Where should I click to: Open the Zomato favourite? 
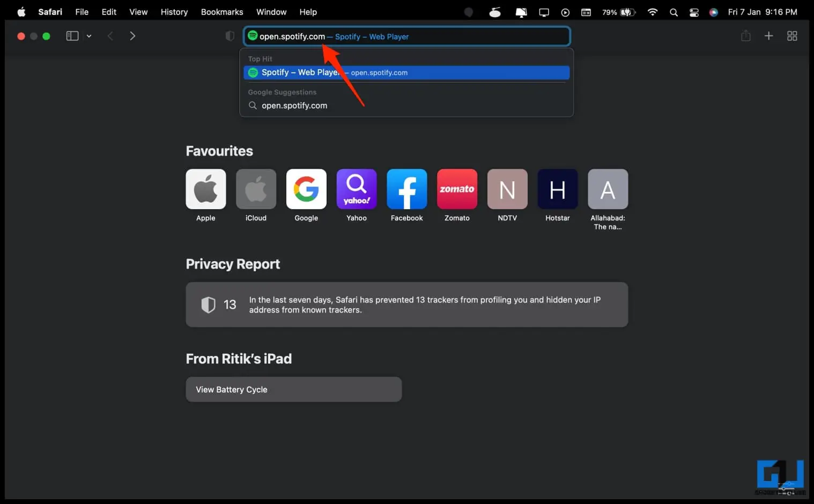pos(457,189)
